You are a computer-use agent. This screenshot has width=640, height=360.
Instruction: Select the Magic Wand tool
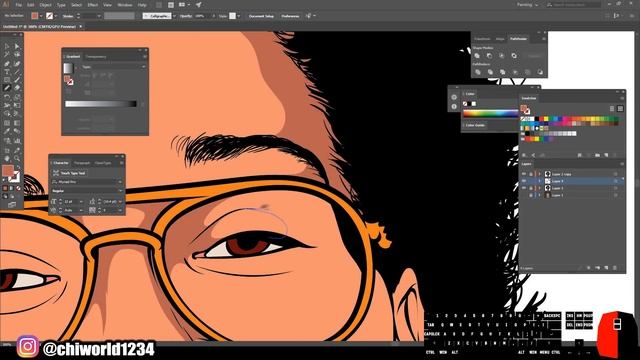(7, 54)
